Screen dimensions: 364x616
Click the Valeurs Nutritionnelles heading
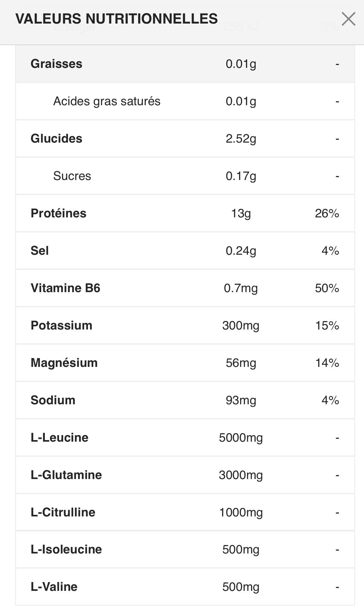click(x=117, y=19)
